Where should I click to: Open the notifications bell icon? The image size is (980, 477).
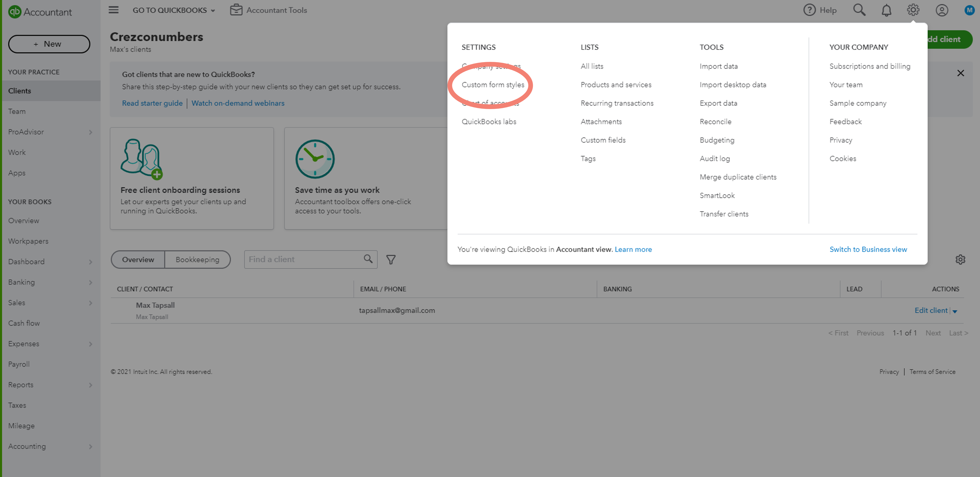click(886, 10)
